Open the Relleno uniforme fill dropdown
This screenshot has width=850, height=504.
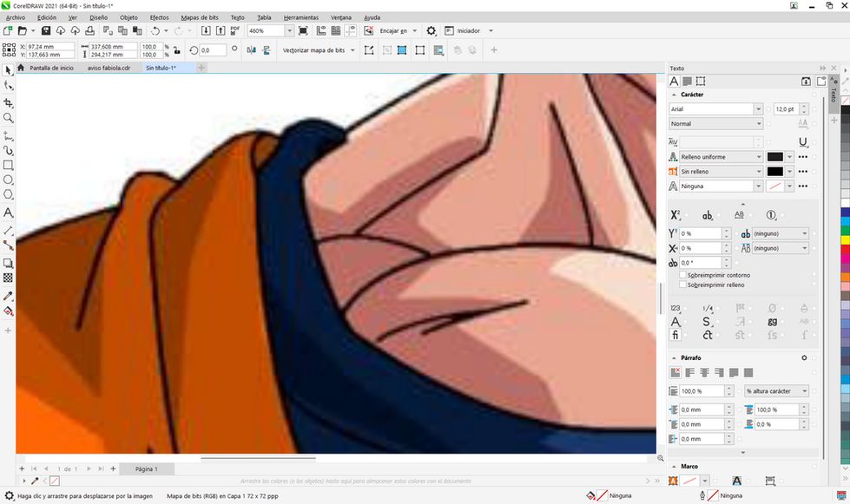pyautogui.click(x=758, y=156)
